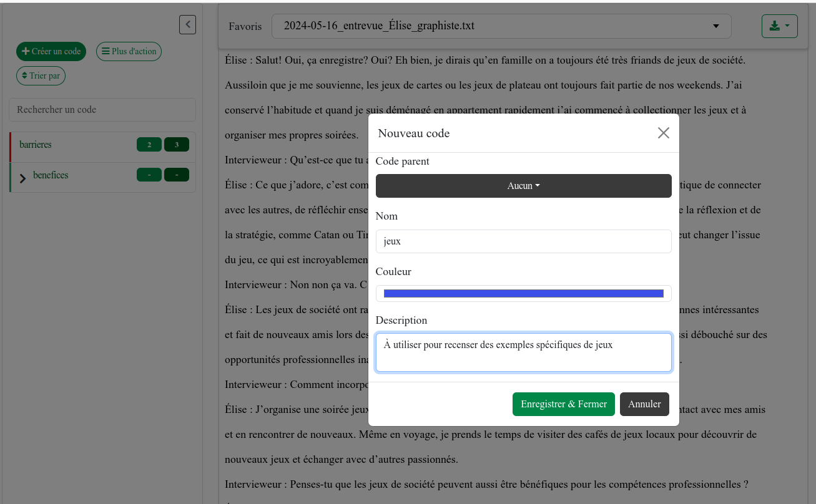The height and width of the screenshot is (504, 816).
Task: Click the line starting 'Élise : Salut! Oui, ça enregistre?'
Action: [x=485, y=61]
